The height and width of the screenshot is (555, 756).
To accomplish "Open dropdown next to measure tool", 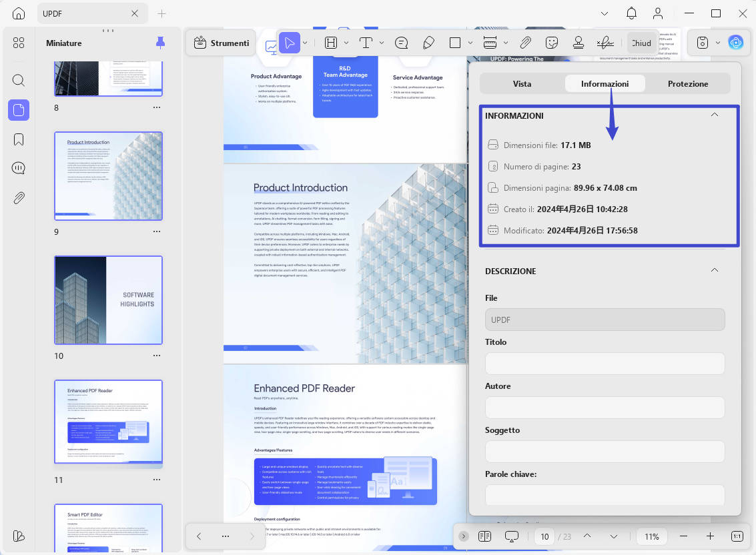I will [505, 43].
